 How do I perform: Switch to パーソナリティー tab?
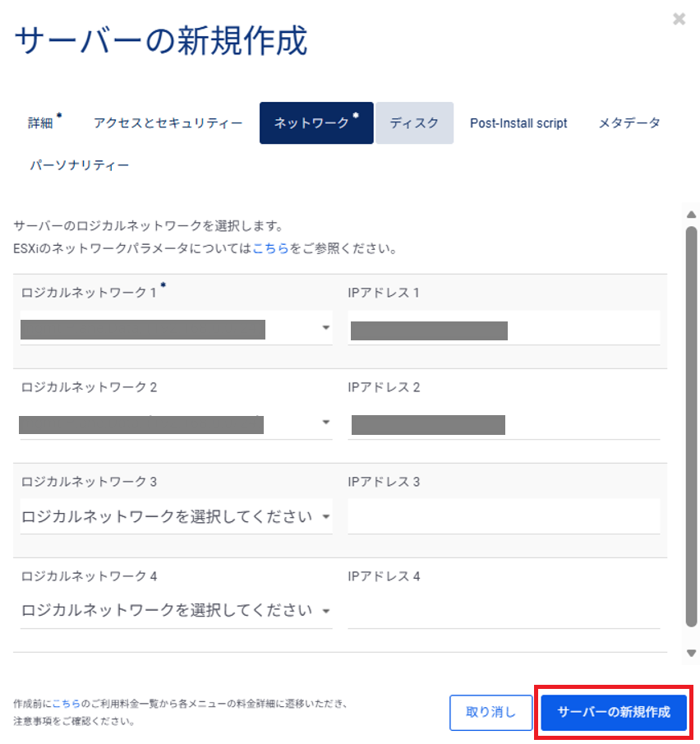pos(80,165)
